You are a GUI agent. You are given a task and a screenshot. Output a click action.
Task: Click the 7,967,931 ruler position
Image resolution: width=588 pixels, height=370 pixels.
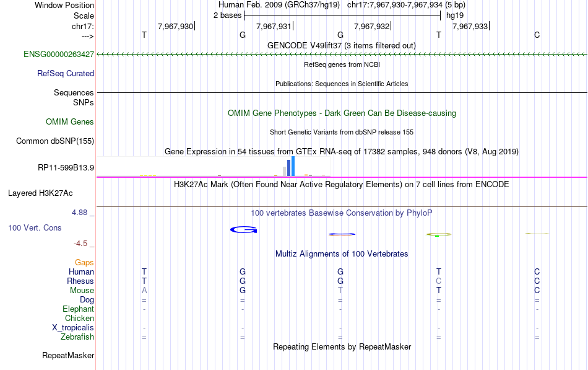274,27
